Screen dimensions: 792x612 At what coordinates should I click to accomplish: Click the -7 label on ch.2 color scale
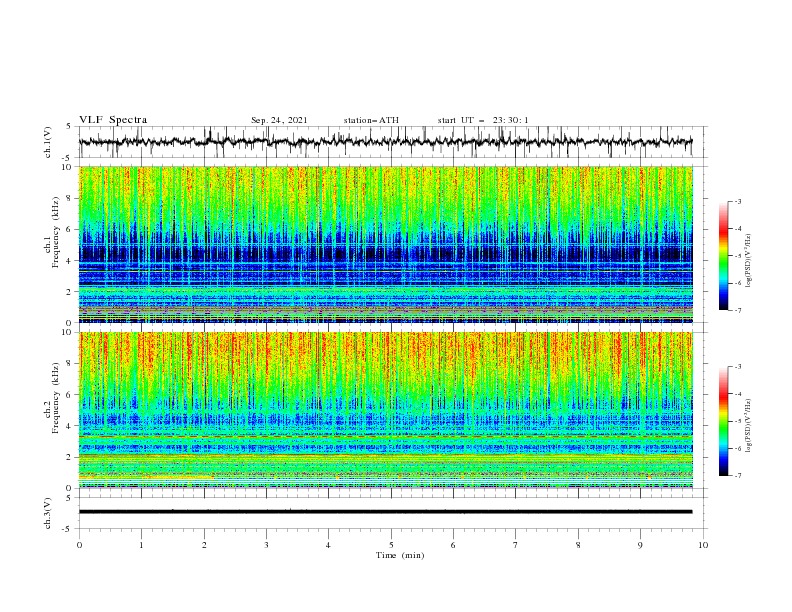pos(737,476)
